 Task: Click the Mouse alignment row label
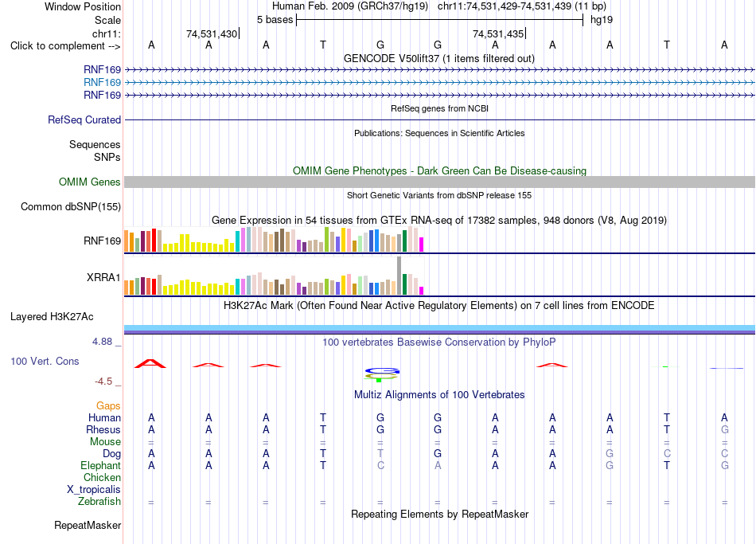point(105,442)
